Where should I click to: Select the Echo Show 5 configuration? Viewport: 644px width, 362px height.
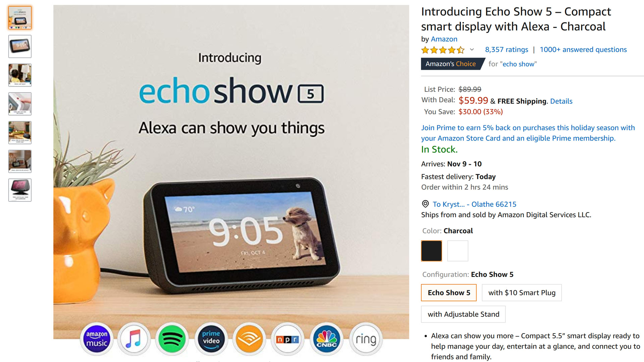click(449, 293)
